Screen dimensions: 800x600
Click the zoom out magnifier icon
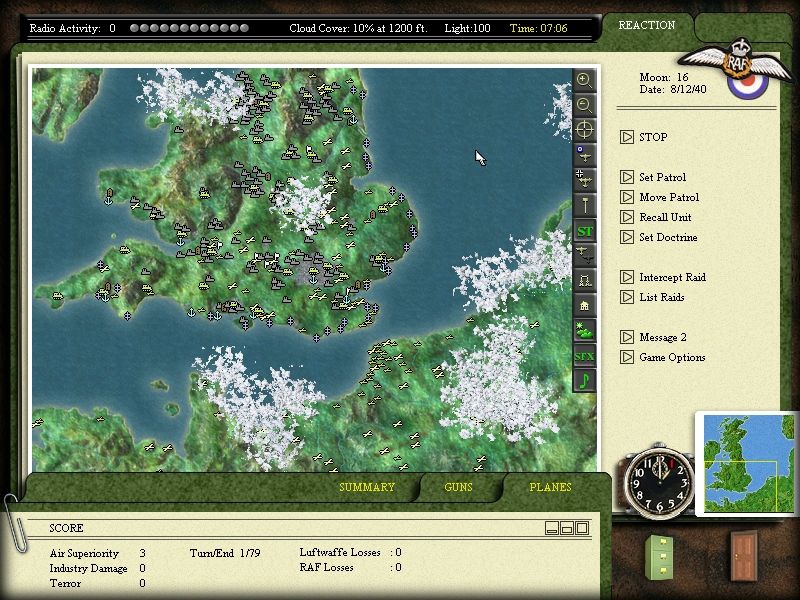[585, 105]
